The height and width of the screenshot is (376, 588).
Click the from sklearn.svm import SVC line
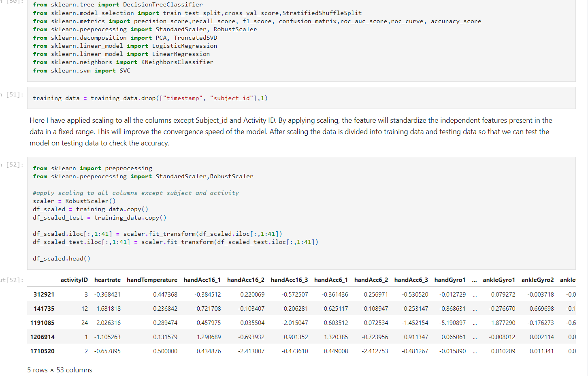tap(81, 70)
